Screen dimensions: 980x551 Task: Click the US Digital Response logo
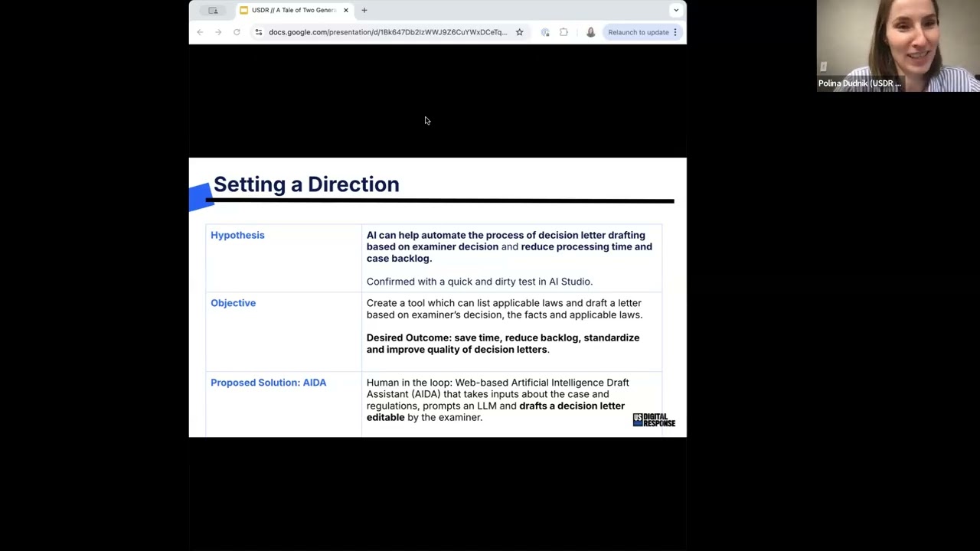(x=654, y=420)
